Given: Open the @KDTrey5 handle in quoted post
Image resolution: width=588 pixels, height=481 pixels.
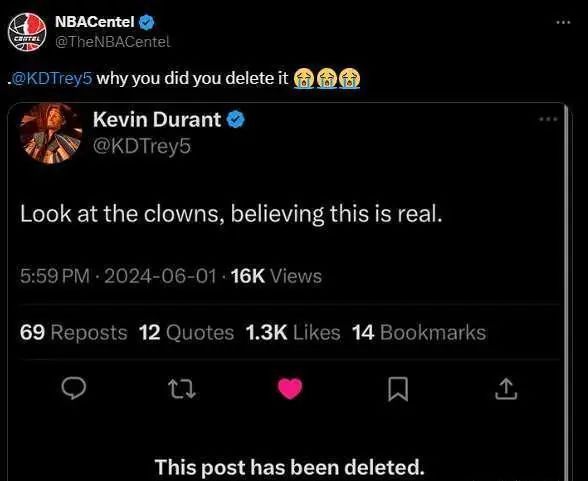Looking at the screenshot, I should (x=142, y=146).
